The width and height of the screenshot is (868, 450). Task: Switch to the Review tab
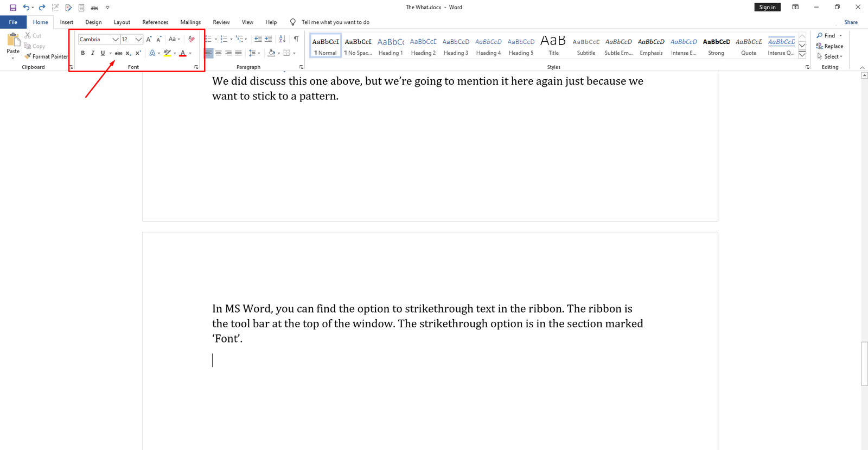(221, 22)
